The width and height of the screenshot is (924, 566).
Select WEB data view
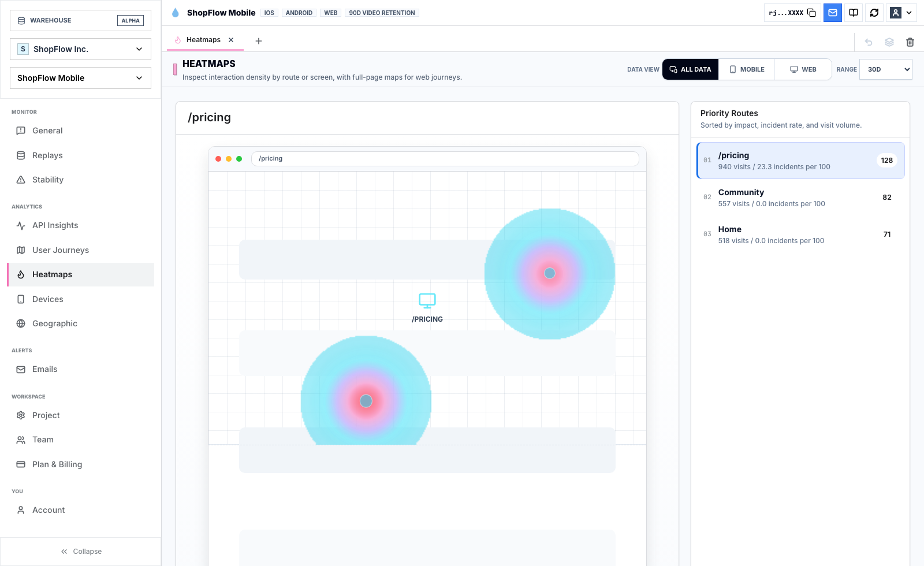tap(803, 69)
